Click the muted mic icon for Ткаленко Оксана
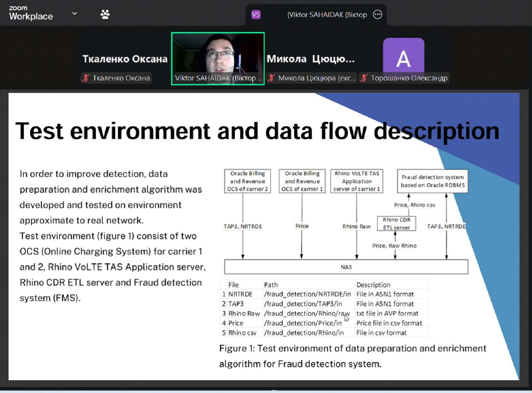This screenshot has height=393, width=532. tap(86, 78)
